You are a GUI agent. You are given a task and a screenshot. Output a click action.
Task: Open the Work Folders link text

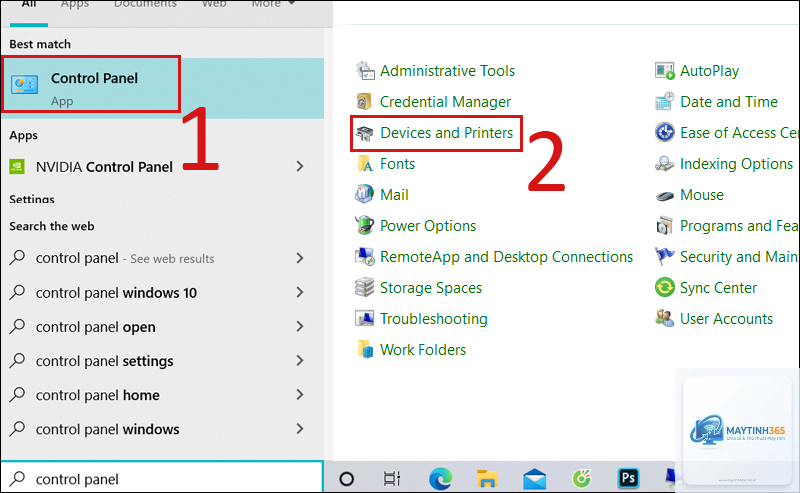(423, 350)
